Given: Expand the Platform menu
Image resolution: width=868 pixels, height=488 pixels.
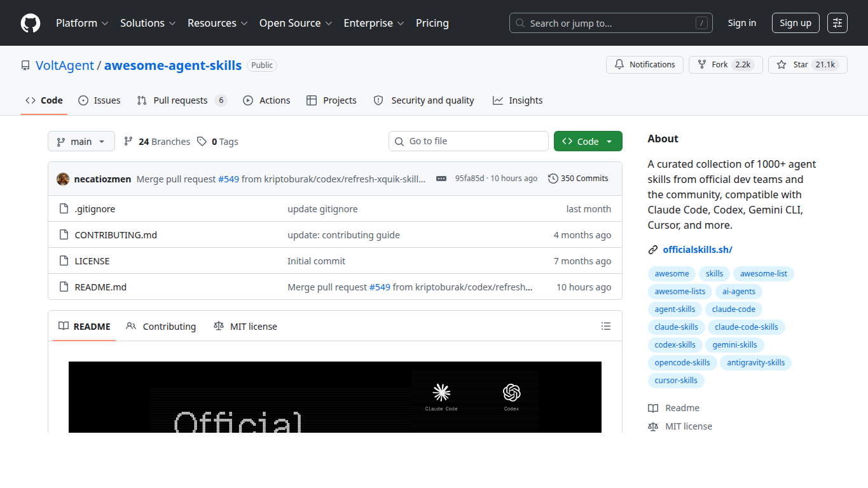Looking at the screenshot, I should (82, 23).
